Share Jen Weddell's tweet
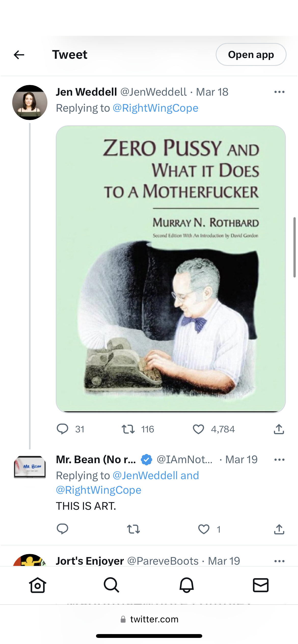 (x=279, y=429)
